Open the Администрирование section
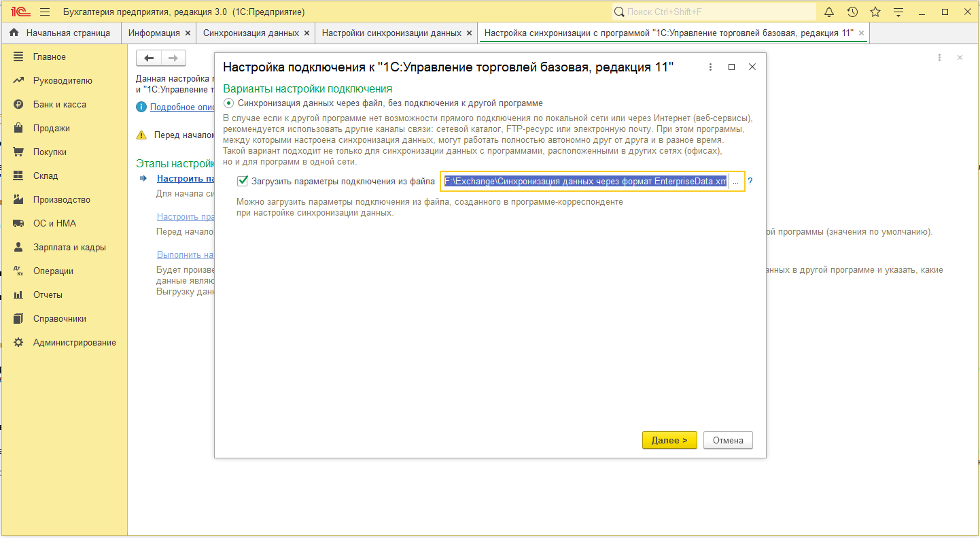This screenshot has width=980, height=538. (x=65, y=343)
